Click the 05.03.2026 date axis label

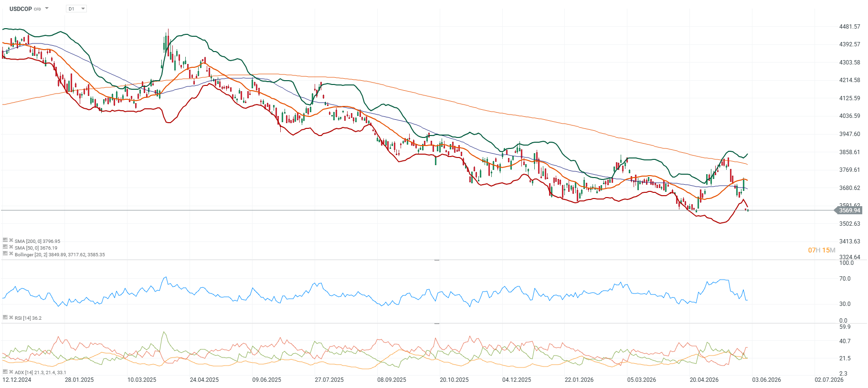coord(642,380)
